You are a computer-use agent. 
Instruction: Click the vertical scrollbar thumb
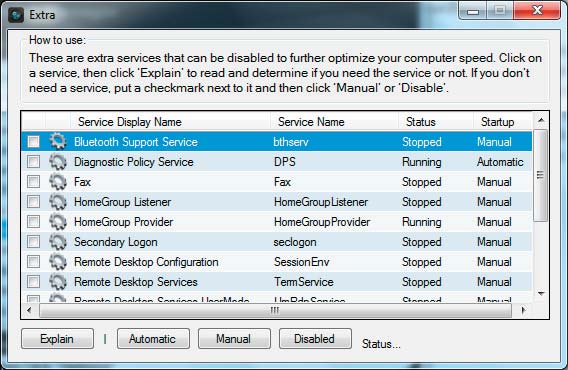tap(540, 175)
